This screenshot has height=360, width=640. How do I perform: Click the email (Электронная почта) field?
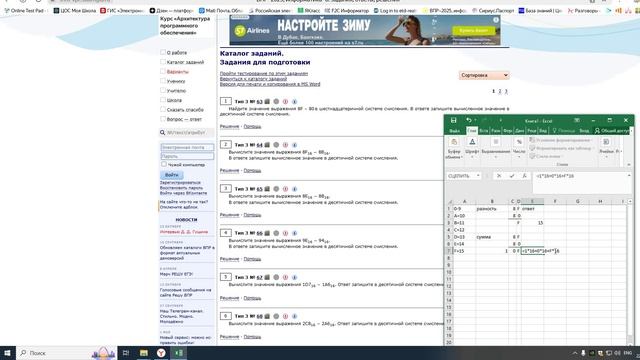(187, 147)
